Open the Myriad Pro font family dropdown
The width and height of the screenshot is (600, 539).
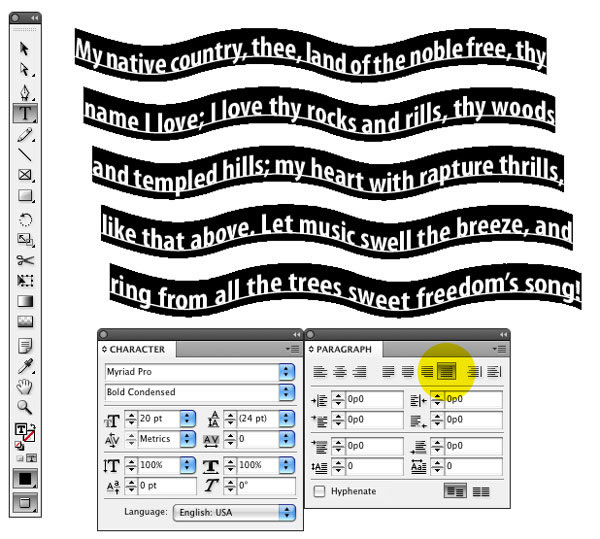[287, 372]
